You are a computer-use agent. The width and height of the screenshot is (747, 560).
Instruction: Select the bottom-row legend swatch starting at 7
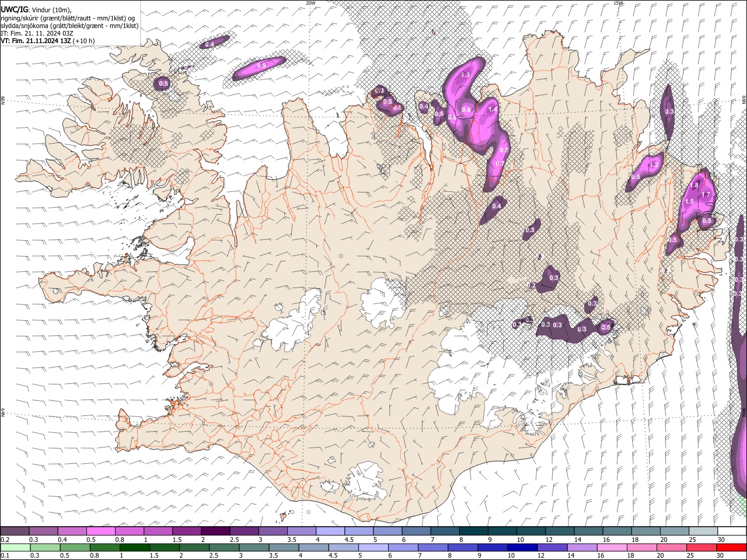click(432, 547)
